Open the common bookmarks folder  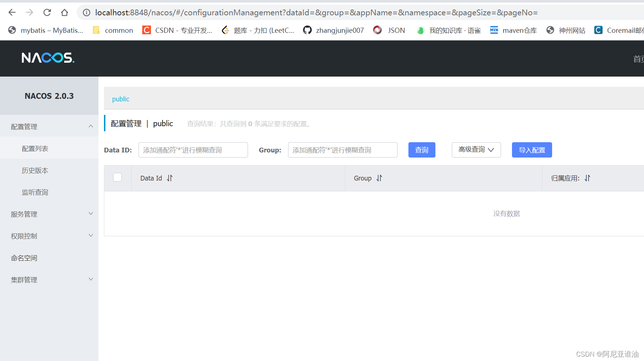point(113,30)
